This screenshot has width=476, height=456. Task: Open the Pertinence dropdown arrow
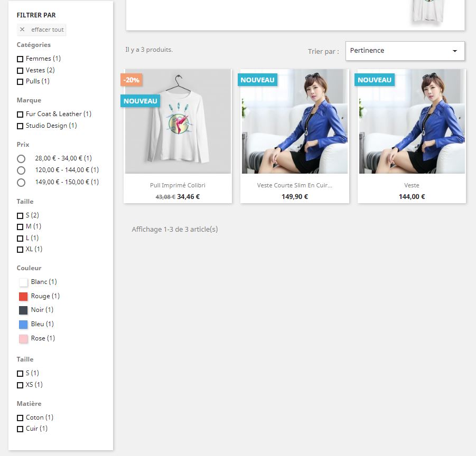pyautogui.click(x=455, y=51)
